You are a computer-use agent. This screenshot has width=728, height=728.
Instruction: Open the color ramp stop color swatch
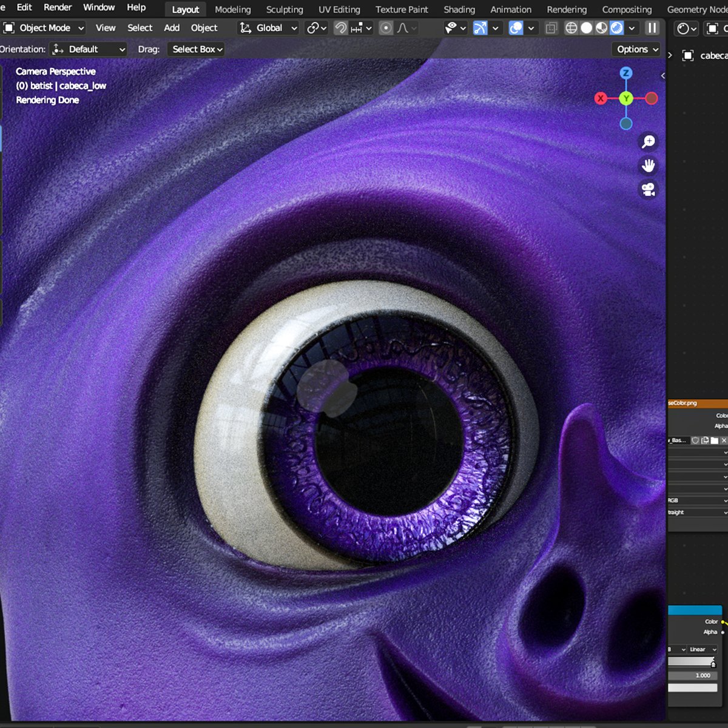692,688
